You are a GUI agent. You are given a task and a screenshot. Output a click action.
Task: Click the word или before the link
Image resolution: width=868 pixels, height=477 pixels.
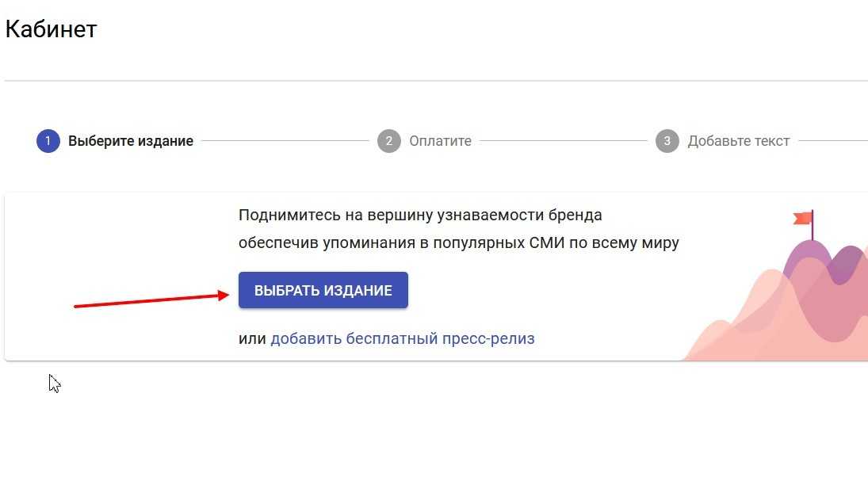pos(252,339)
